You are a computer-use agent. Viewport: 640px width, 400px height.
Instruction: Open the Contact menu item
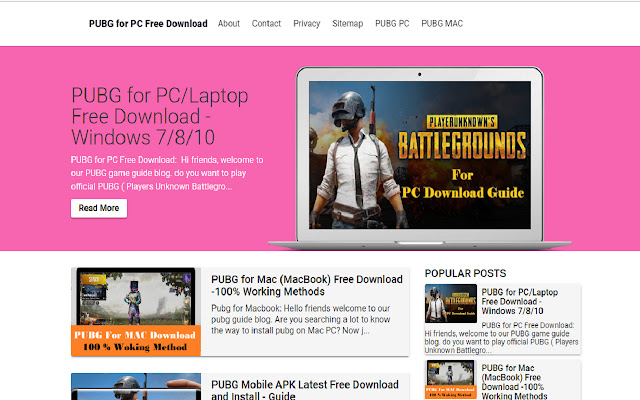[x=266, y=24]
